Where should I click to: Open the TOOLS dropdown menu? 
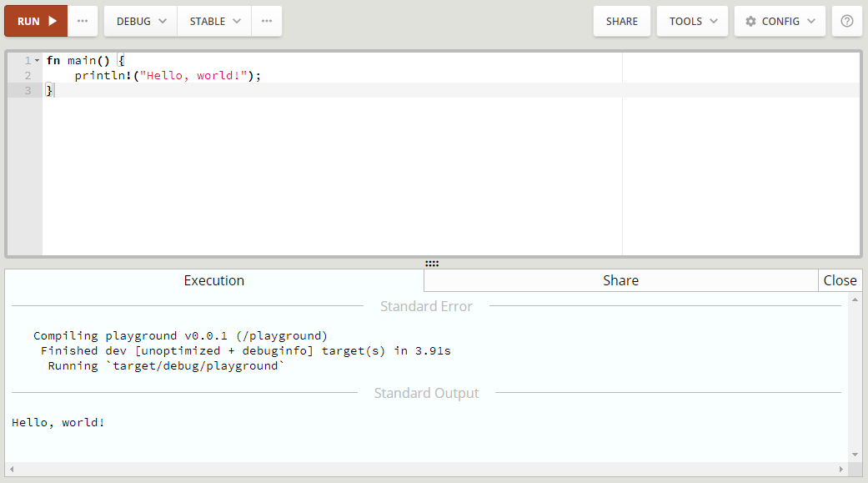(x=692, y=21)
